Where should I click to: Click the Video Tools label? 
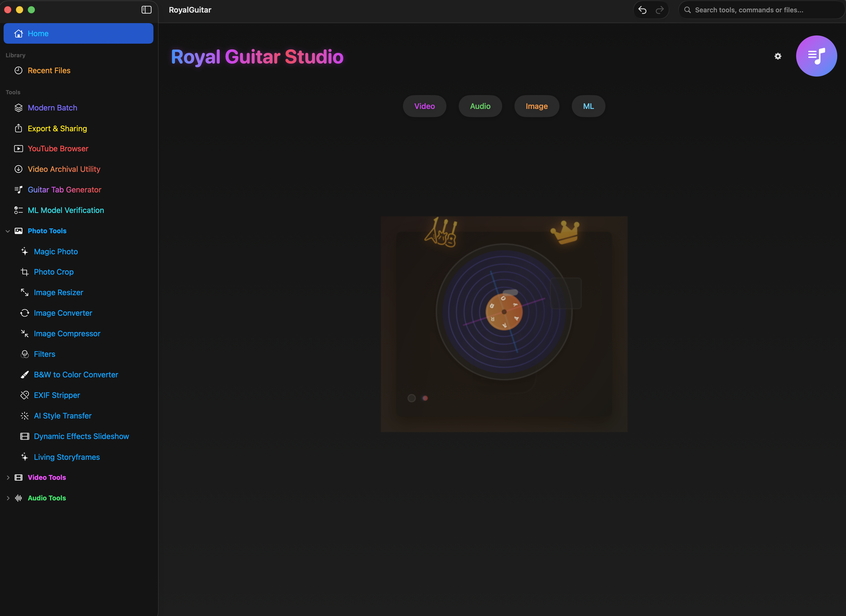click(x=47, y=477)
